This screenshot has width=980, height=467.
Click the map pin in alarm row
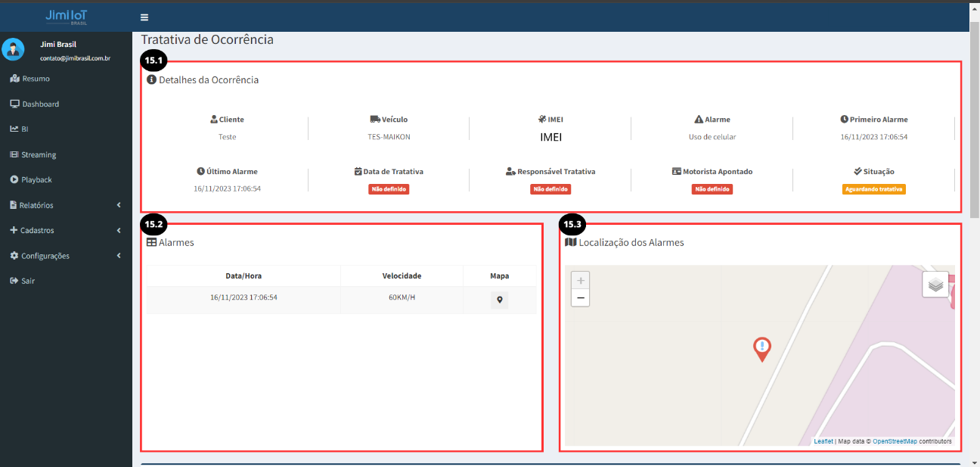click(x=499, y=300)
